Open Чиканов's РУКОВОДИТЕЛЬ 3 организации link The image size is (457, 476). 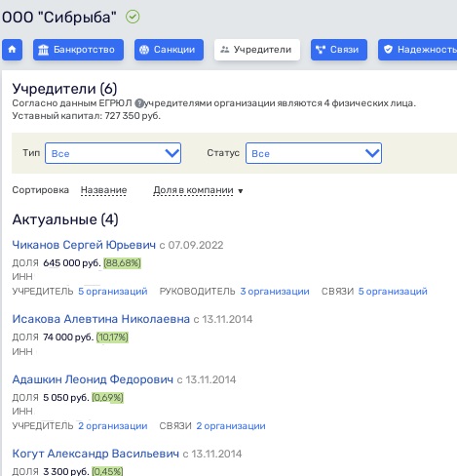pos(275,291)
